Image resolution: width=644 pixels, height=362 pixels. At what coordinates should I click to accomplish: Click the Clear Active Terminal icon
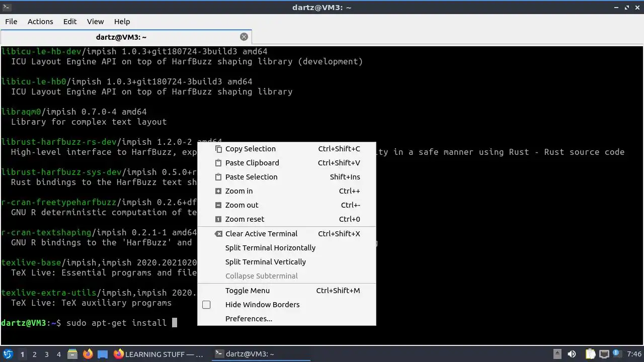point(218,234)
